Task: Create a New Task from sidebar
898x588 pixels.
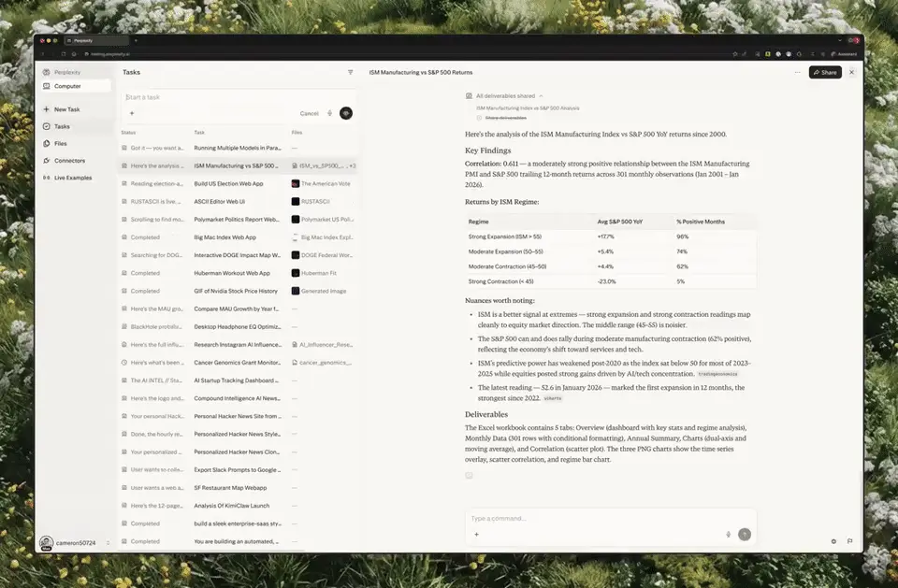Action: coord(66,109)
